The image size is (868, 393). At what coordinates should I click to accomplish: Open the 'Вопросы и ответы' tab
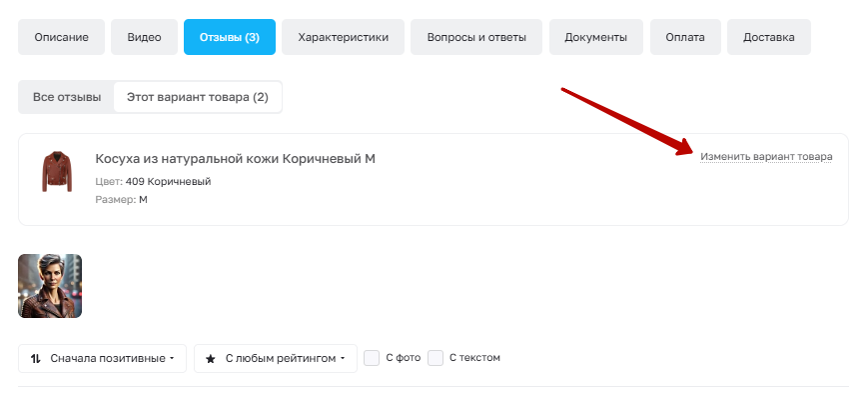coord(476,37)
